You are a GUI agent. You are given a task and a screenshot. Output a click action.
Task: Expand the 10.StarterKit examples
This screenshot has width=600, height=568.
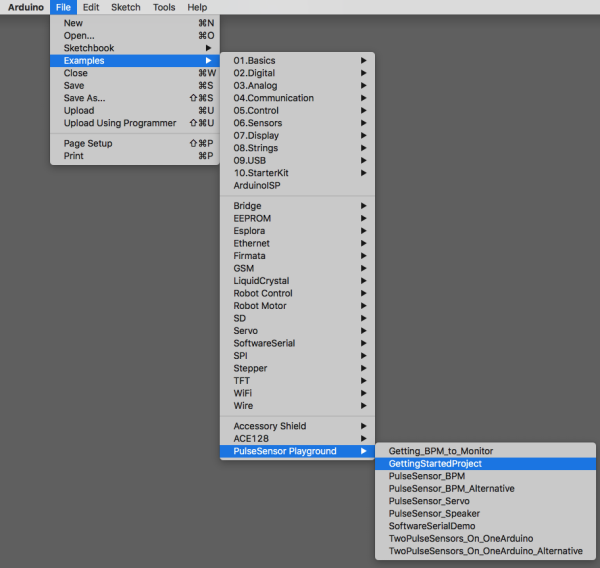tap(297, 173)
